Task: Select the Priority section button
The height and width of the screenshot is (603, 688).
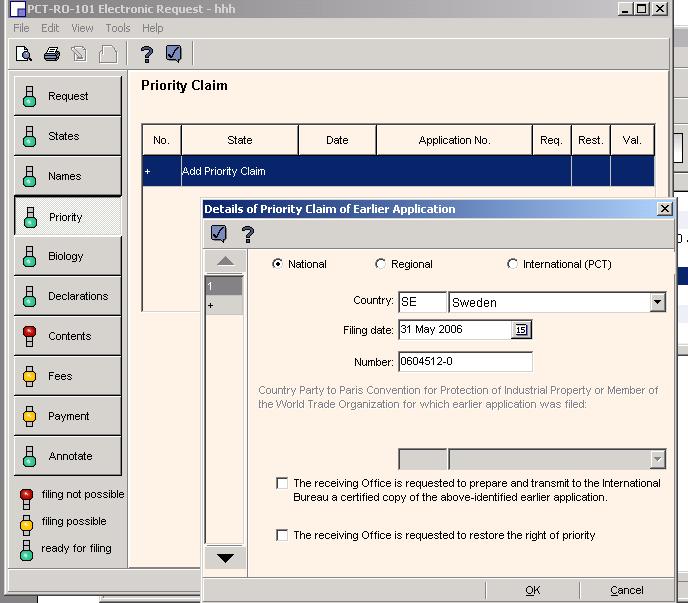Action: pos(68,216)
